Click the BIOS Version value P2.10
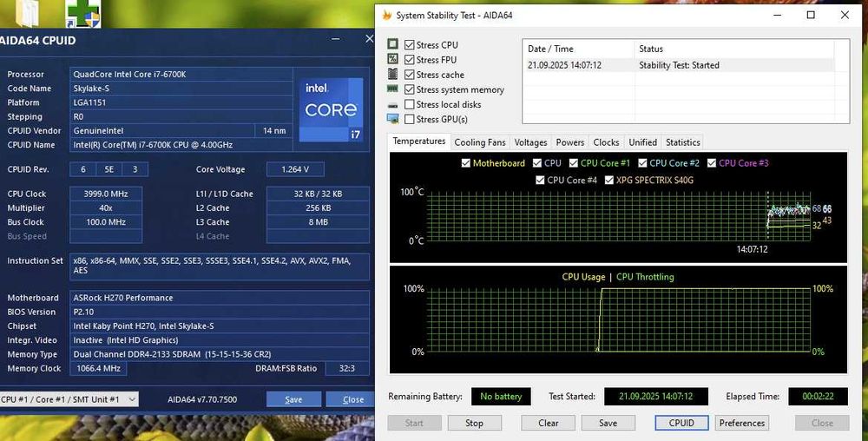The height and width of the screenshot is (441, 868). pos(220,312)
